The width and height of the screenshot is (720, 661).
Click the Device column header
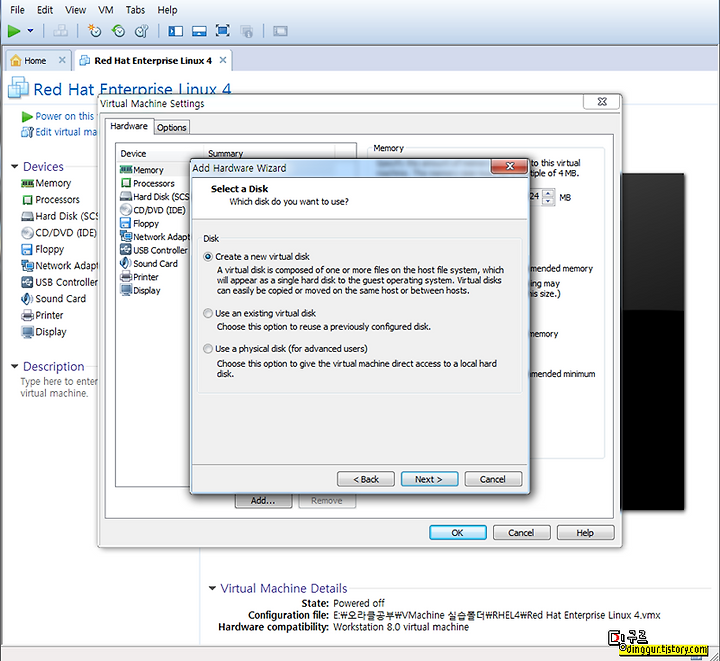click(160, 153)
